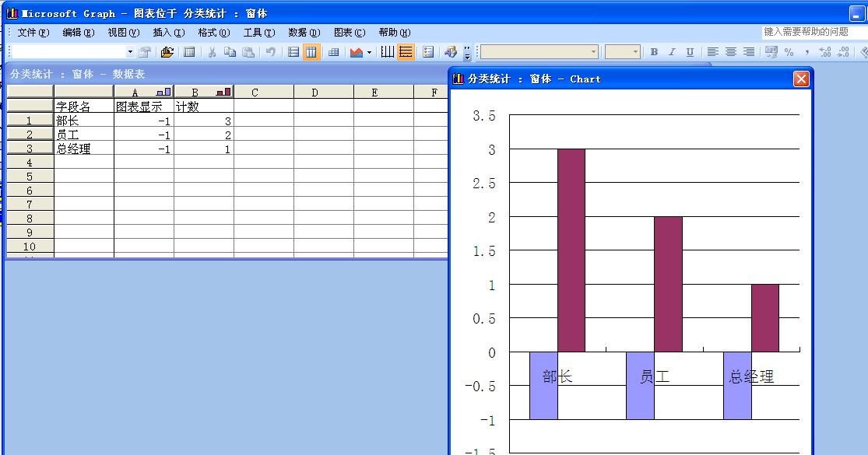868x455 pixels.
Task: Click the Legend toolbar icon
Action: pyautogui.click(x=428, y=52)
